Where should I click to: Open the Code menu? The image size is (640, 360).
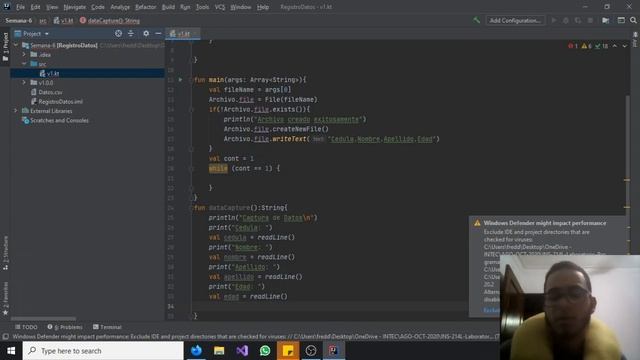(98, 7)
